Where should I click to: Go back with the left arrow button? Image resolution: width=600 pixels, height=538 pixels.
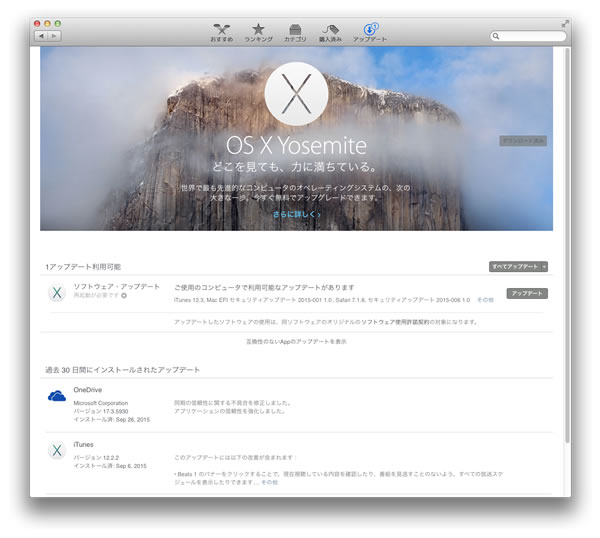pos(41,36)
